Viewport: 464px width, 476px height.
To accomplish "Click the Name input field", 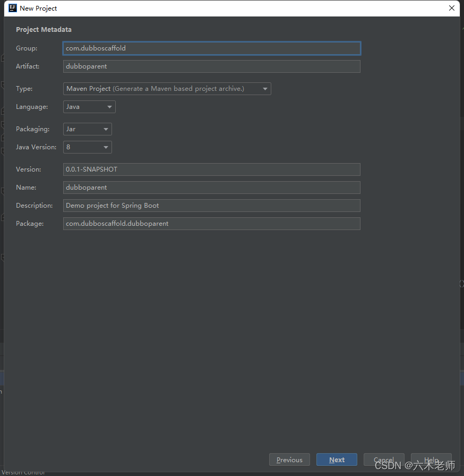I will (x=212, y=188).
